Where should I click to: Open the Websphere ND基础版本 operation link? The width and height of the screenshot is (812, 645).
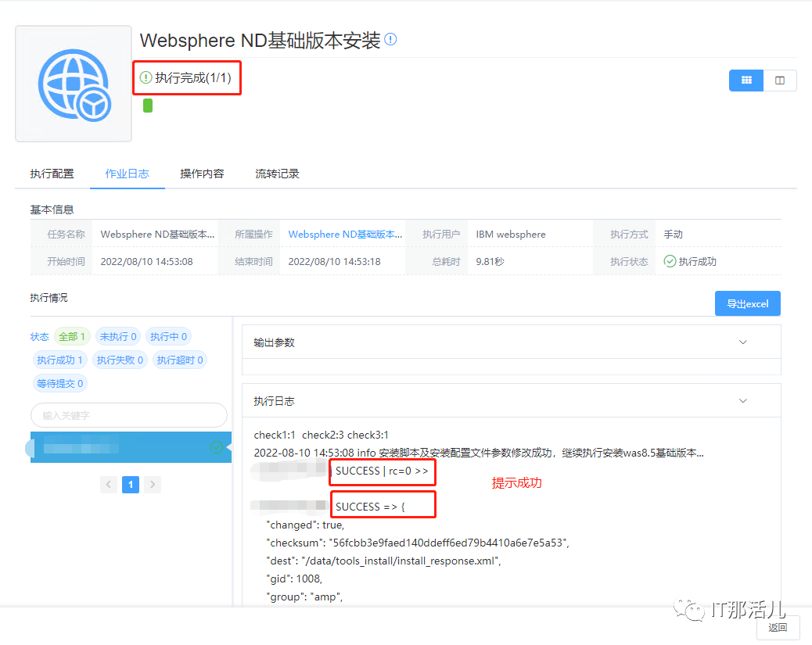(x=345, y=235)
